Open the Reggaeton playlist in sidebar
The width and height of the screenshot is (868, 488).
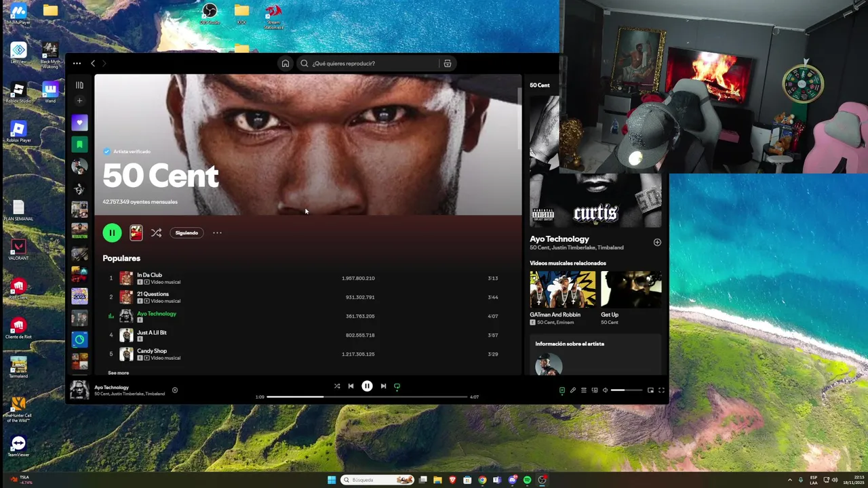(79, 231)
